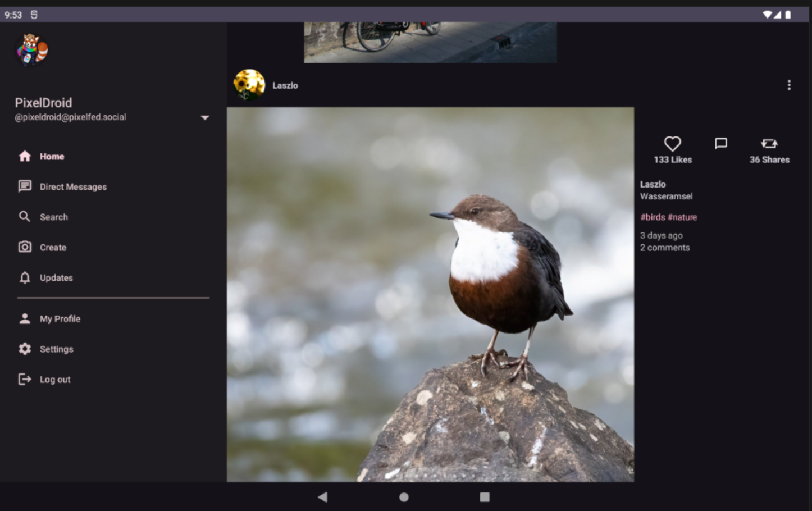812x511 pixels.
Task: Open Laszlo's sunflower profile avatar
Action: 249,85
